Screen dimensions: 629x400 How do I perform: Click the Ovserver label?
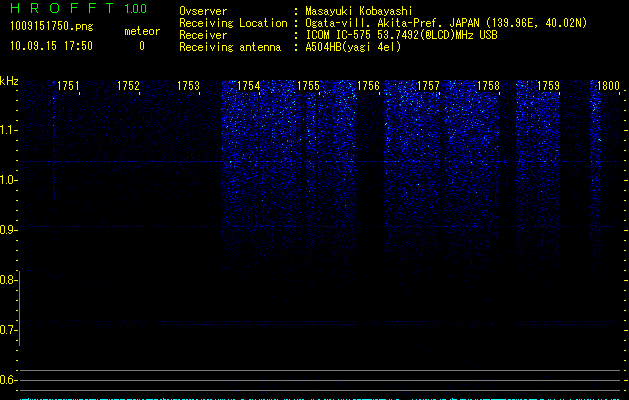[x=203, y=11]
